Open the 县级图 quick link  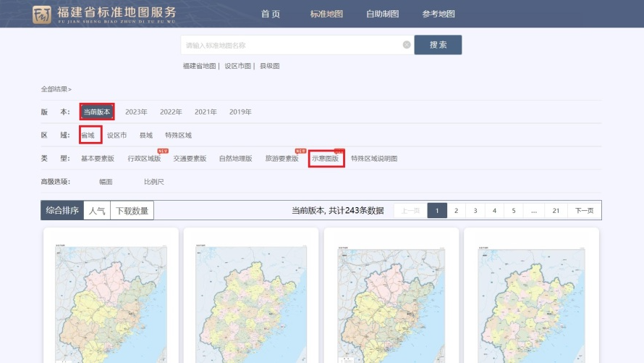pos(270,66)
